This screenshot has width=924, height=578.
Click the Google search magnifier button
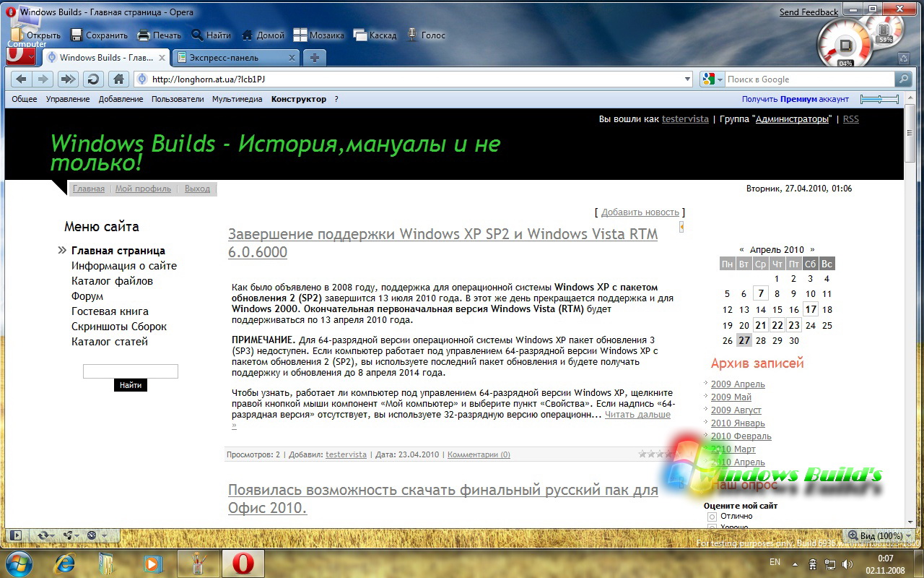pos(903,79)
